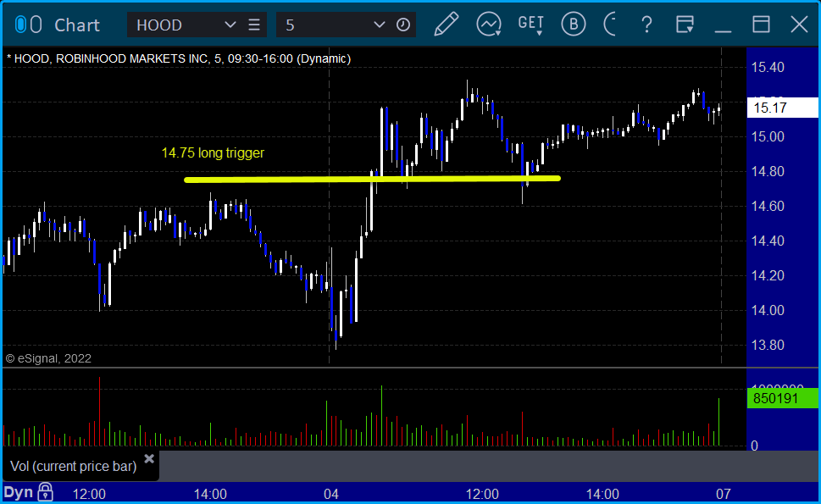
Task: Close the Chart window
Action: tap(799, 25)
